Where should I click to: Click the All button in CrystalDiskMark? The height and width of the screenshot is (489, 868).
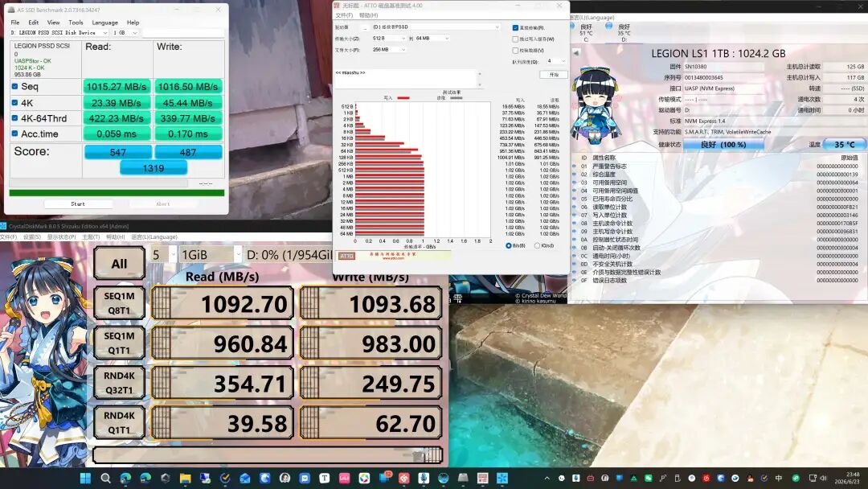tap(119, 264)
